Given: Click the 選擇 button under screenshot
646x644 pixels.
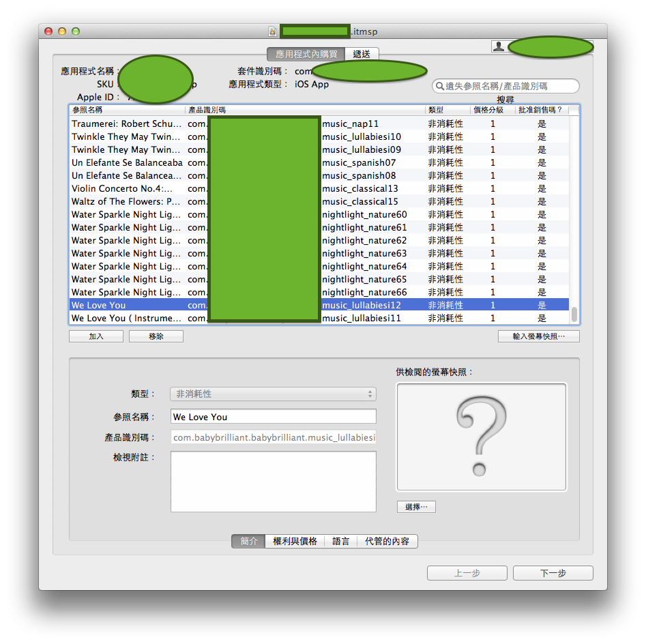Looking at the screenshot, I should 416,507.
